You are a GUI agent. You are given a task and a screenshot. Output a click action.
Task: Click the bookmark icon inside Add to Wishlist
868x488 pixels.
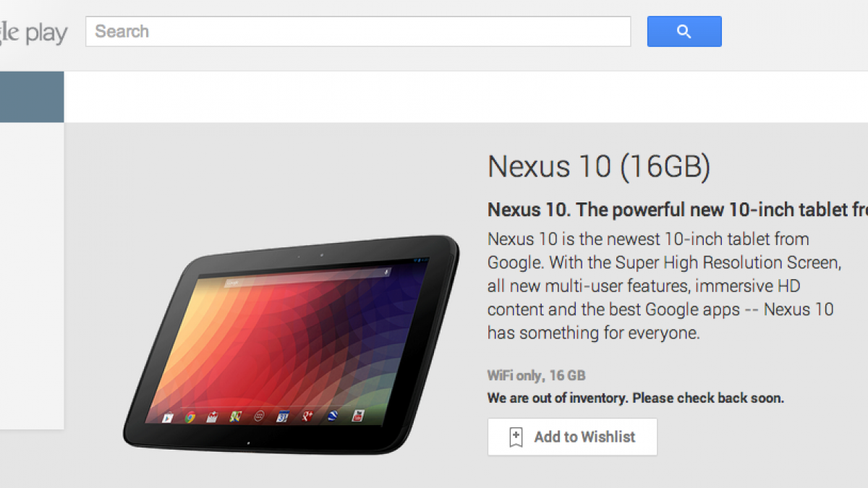point(516,437)
